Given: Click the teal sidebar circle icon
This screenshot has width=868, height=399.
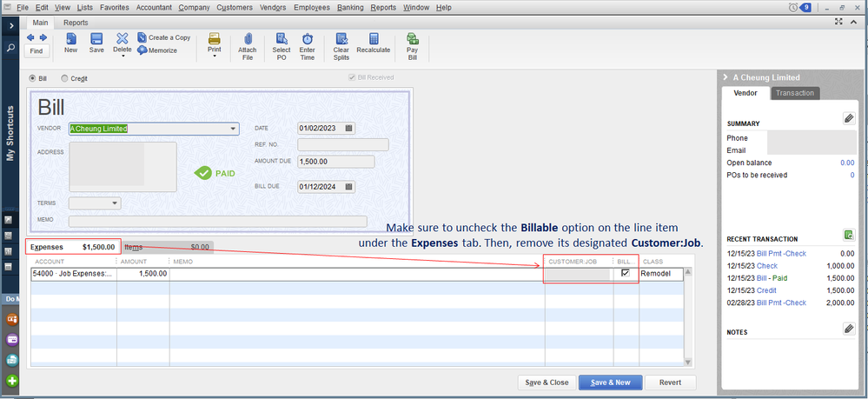Looking at the screenshot, I should coord(12,360).
